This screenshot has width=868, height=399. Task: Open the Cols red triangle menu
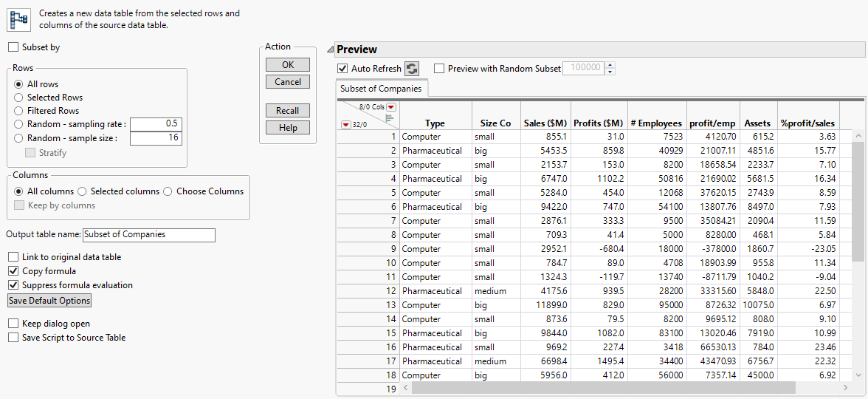[391, 107]
